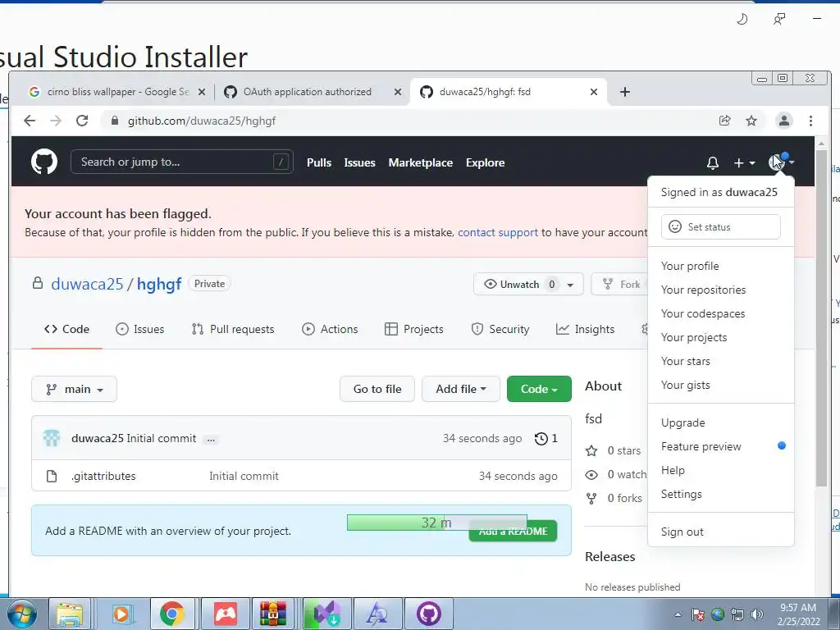Screen dimensions: 840x630
Task: Open Marketplace in GitHub header
Action: click(421, 163)
